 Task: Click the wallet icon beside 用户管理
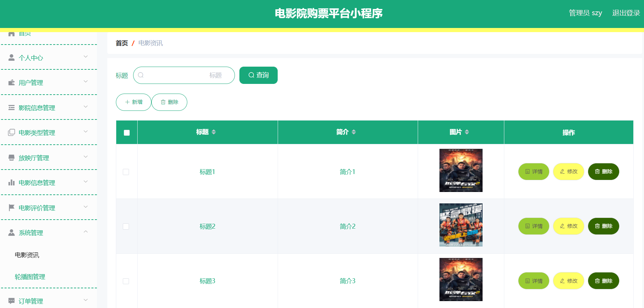[11, 83]
